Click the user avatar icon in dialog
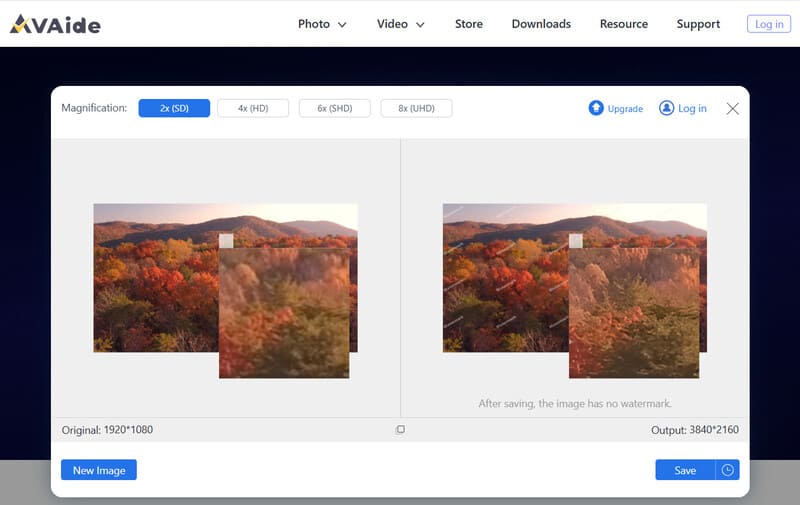This screenshot has width=800, height=505. coord(666,108)
